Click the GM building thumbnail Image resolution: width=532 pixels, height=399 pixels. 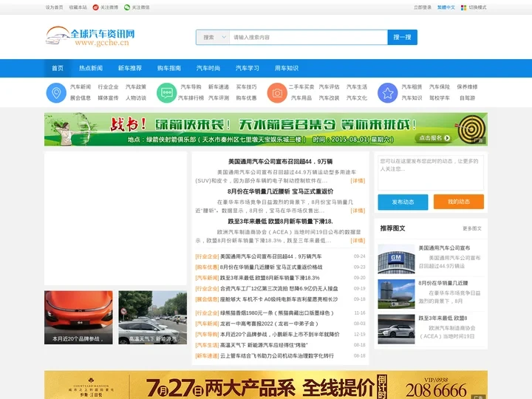396,259
